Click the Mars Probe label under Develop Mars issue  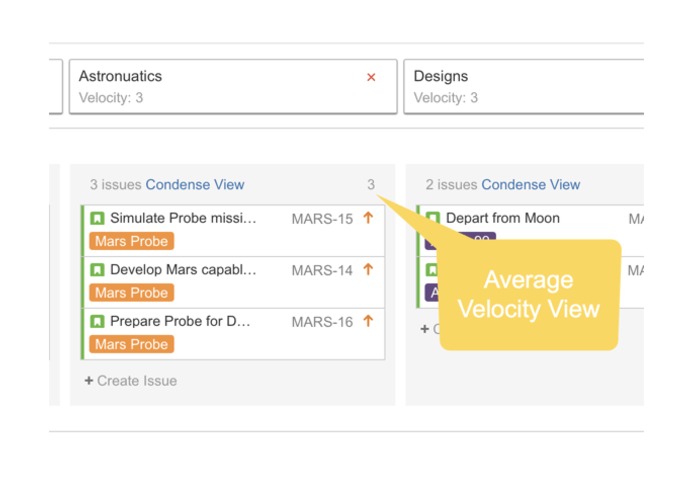[x=132, y=293]
